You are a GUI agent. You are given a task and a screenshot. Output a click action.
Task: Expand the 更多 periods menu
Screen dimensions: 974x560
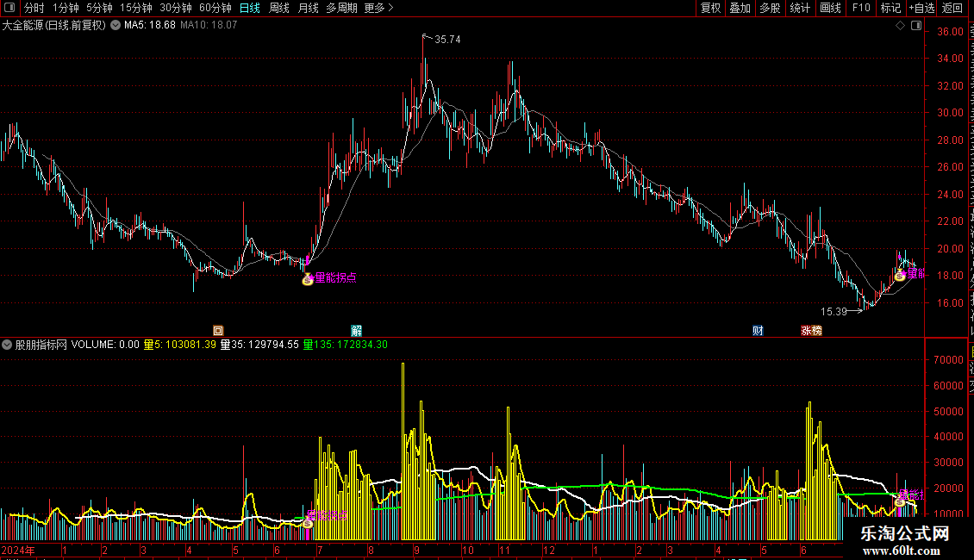tap(379, 8)
